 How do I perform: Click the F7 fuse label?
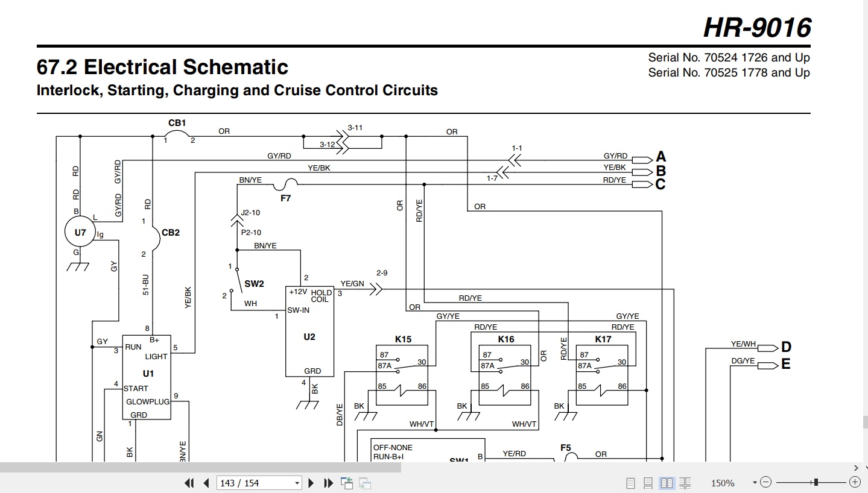(x=286, y=197)
